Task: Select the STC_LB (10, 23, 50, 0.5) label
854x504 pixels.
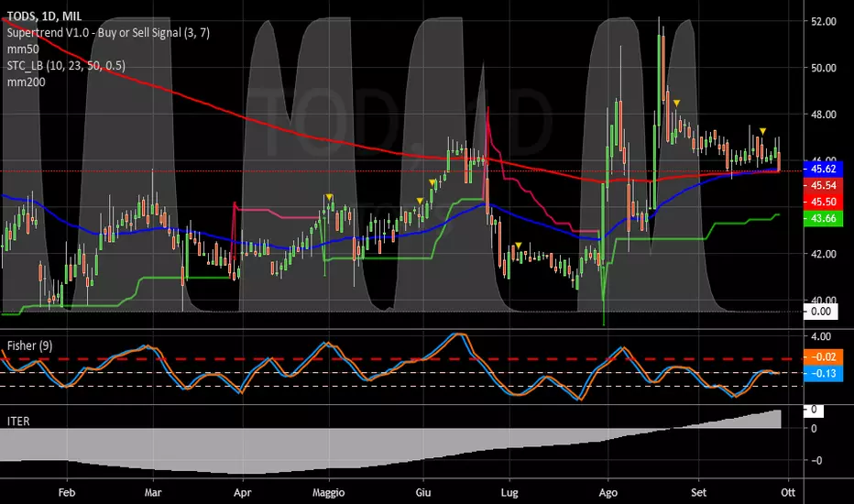Action: coord(66,66)
